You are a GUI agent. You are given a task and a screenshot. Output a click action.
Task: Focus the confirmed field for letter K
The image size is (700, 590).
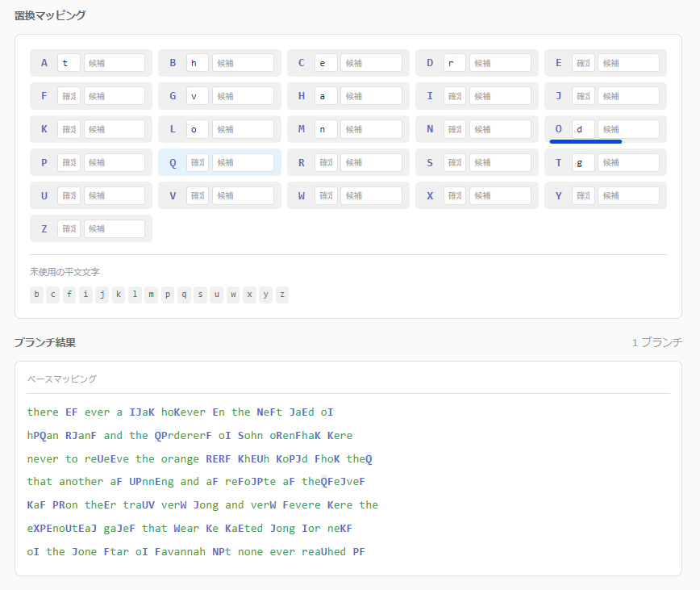click(69, 129)
